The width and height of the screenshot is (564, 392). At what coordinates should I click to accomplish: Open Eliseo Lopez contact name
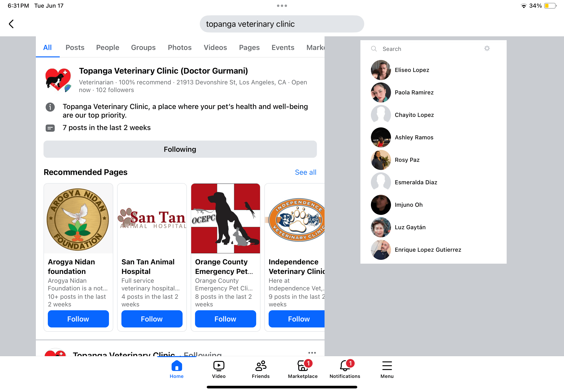click(412, 70)
